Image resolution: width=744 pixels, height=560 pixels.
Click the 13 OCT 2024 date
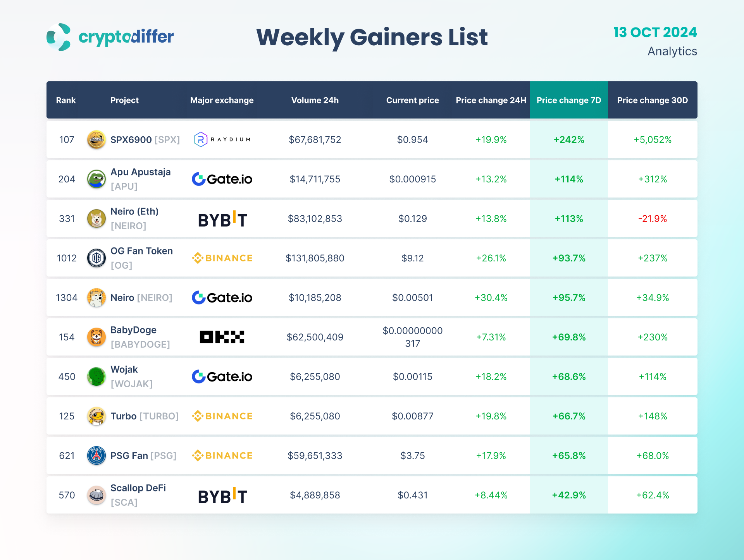pos(655,33)
